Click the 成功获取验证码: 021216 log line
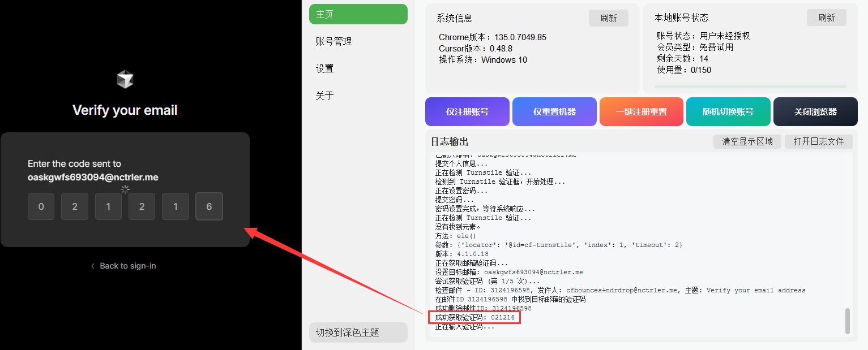The height and width of the screenshot is (350, 868). pos(475,318)
